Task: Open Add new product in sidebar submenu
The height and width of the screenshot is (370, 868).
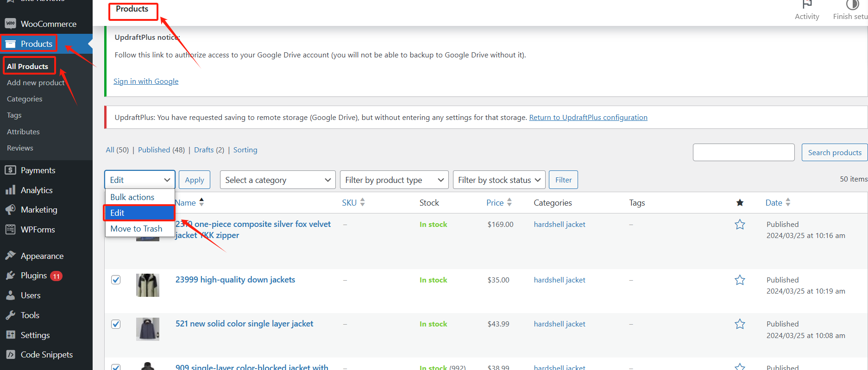Action: point(36,83)
